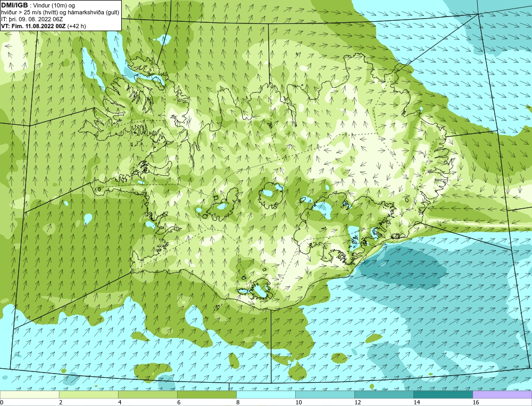Click the legend scale label 0
Image resolution: width=532 pixels, height=406 pixels.
[2, 402]
